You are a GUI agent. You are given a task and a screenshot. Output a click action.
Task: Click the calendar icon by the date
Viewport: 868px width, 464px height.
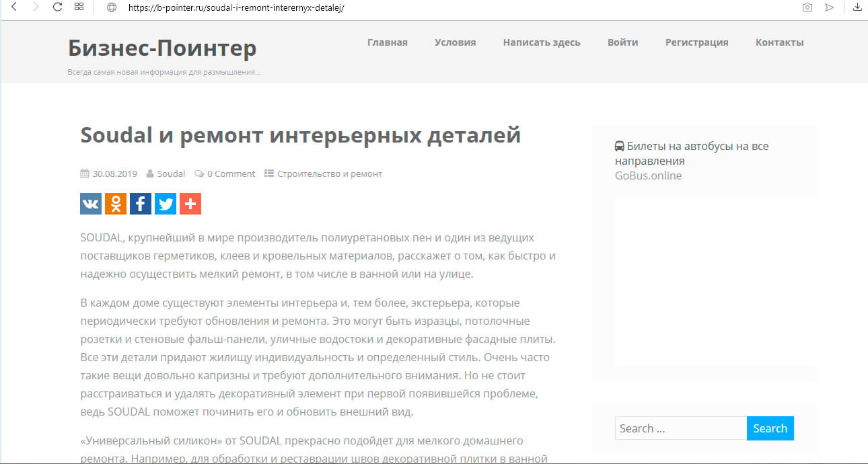coord(85,173)
